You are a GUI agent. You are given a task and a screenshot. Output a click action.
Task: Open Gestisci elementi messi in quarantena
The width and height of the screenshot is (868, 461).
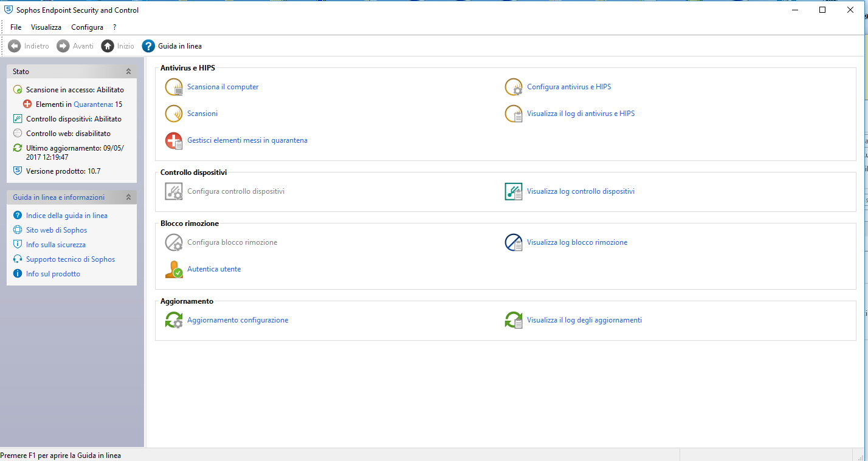[x=247, y=140]
